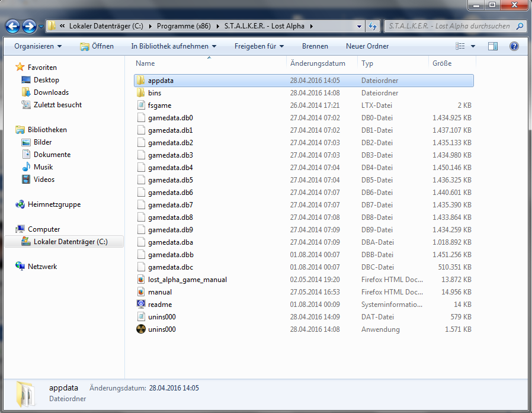The image size is (532, 413).
Task: Open In Bibliothek aufnehmen dropdown
Action: (174, 46)
